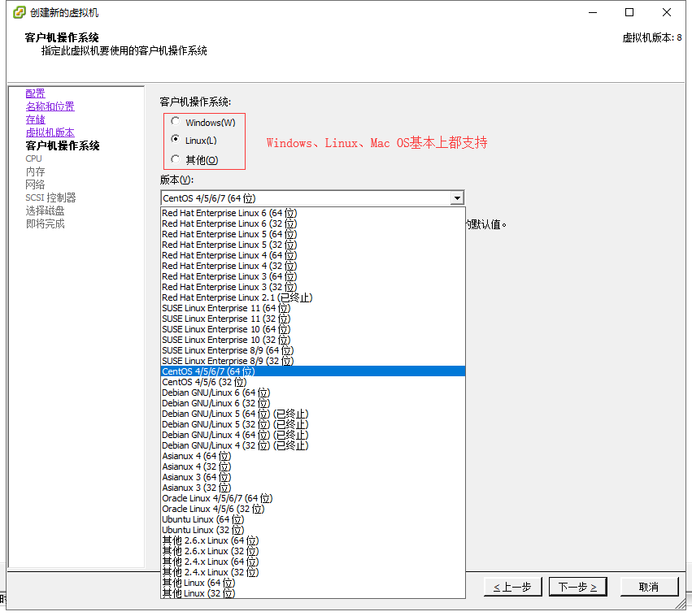Image resolution: width=692 pixels, height=616 pixels.
Task: Click the 上一步 button
Action: pos(512,587)
